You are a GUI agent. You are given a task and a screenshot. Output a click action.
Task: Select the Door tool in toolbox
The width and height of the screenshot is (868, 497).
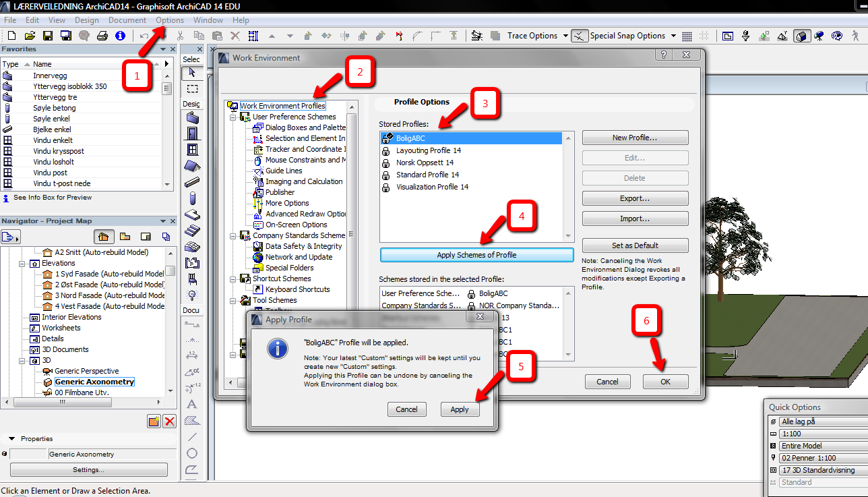pos(192,134)
